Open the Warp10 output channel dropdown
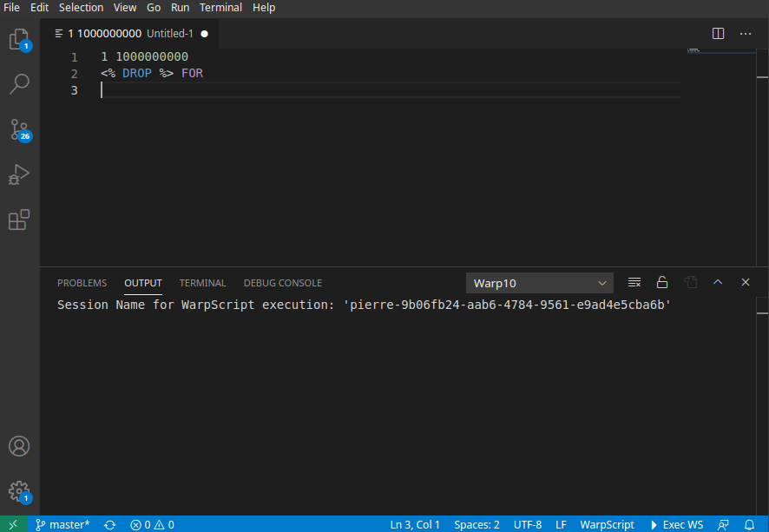769x532 pixels. (540, 283)
